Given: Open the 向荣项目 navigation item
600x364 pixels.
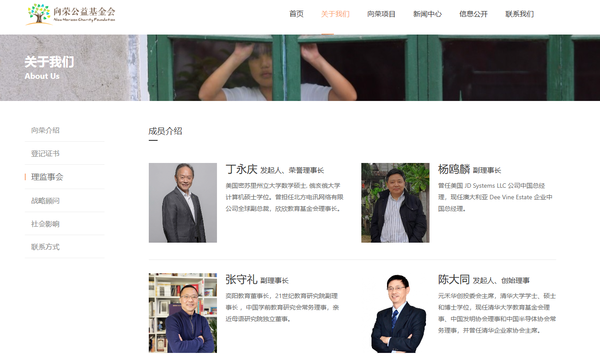Looking at the screenshot, I should point(381,14).
